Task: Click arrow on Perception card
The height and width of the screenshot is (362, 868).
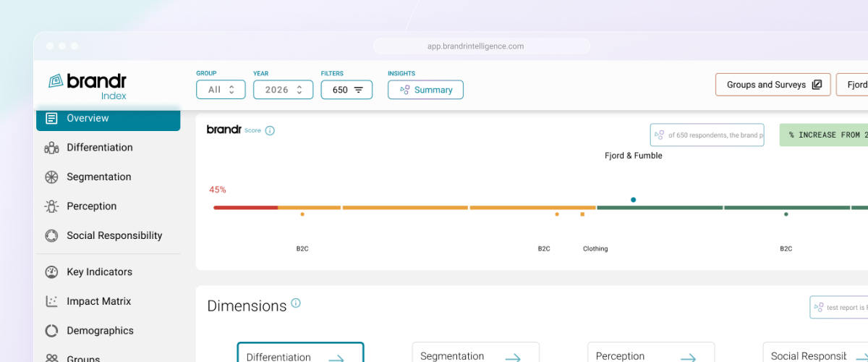Action: (688, 358)
